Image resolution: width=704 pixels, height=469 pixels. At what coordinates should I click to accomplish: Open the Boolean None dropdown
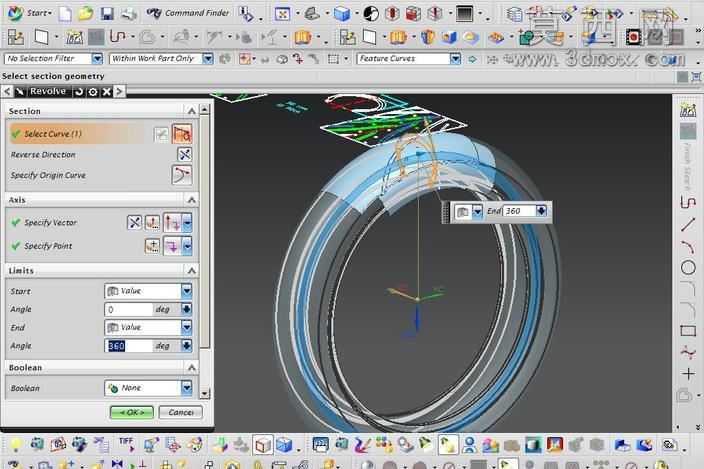[x=148, y=388]
